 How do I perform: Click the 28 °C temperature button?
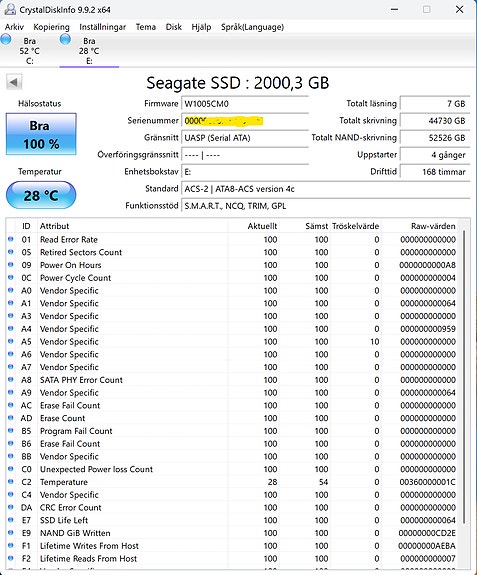click(x=41, y=195)
